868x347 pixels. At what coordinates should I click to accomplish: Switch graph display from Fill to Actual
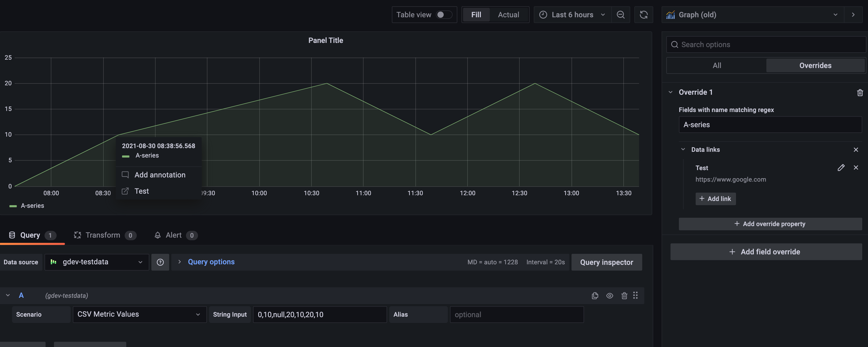[508, 14]
